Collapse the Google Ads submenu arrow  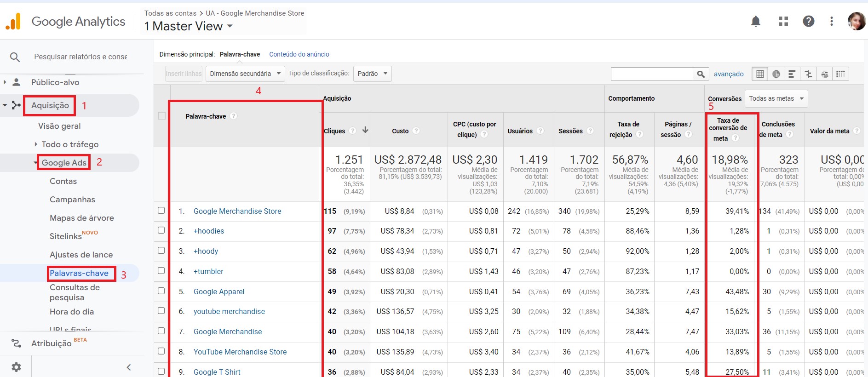pyautogui.click(x=36, y=163)
